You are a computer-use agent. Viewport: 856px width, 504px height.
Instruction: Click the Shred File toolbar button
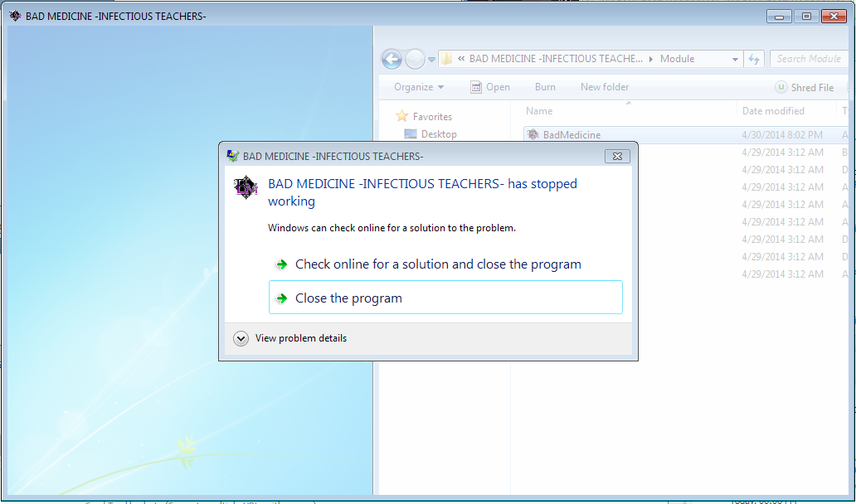tap(804, 87)
